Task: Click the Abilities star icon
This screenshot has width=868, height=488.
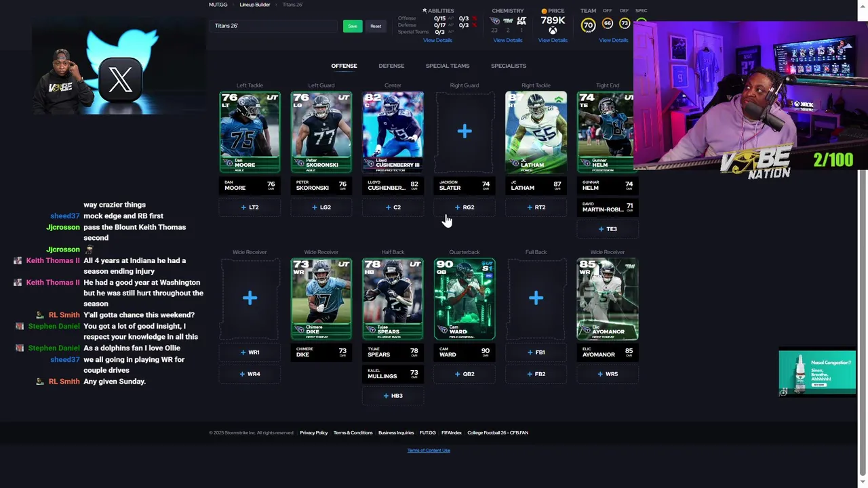Action: point(425,11)
